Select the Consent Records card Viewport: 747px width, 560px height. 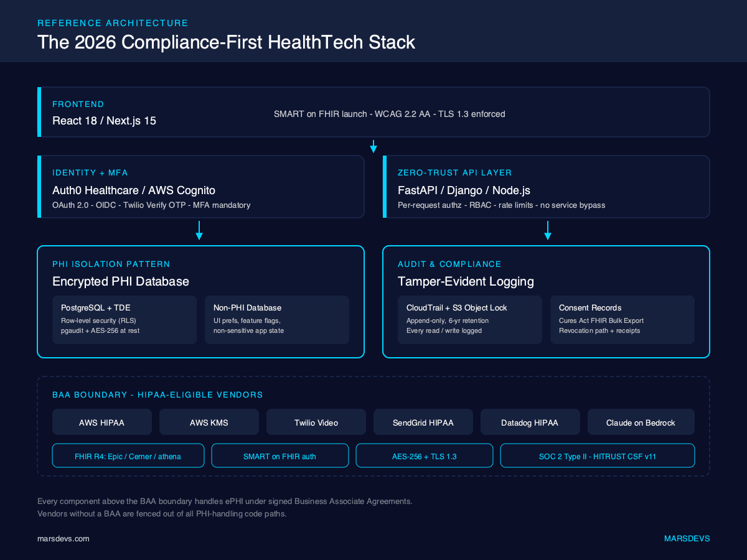(622, 320)
